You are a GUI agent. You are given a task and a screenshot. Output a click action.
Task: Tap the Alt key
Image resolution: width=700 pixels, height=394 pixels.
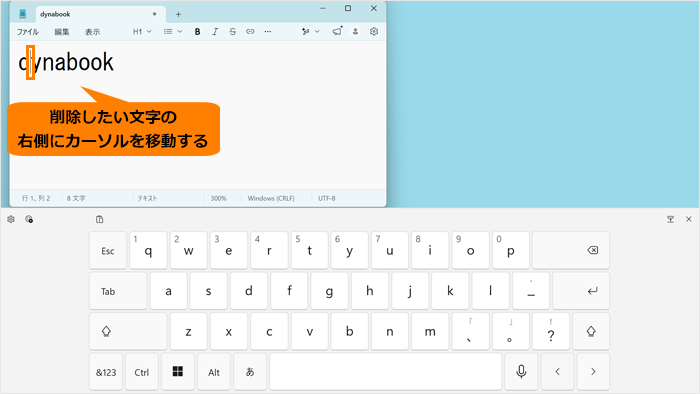[x=214, y=372]
